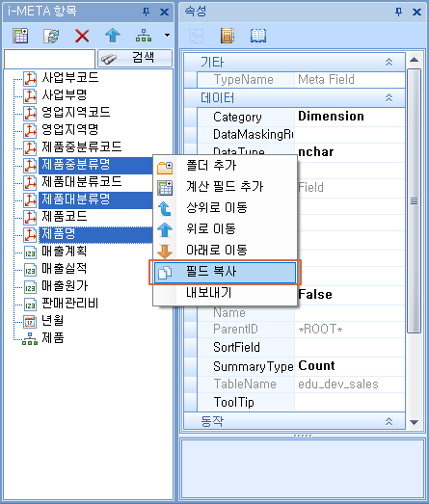Collapse the 기타 property section
This screenshot has width=429, height=504.
[x=389, y=62]
